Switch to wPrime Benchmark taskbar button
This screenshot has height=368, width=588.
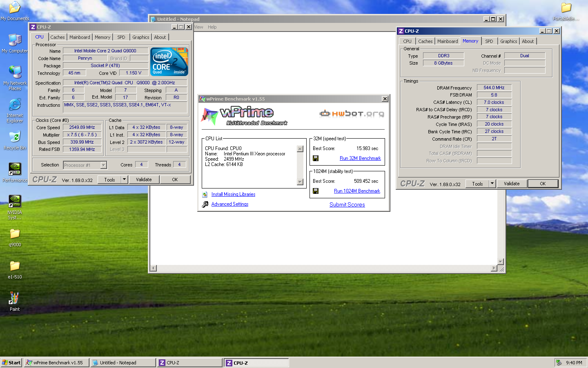[57, 363]
